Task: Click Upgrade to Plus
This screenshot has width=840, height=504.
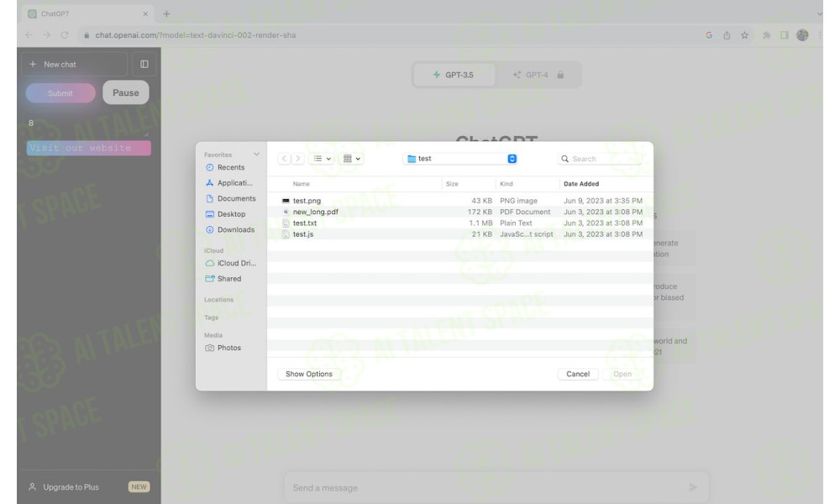Action: click(89, 487)
